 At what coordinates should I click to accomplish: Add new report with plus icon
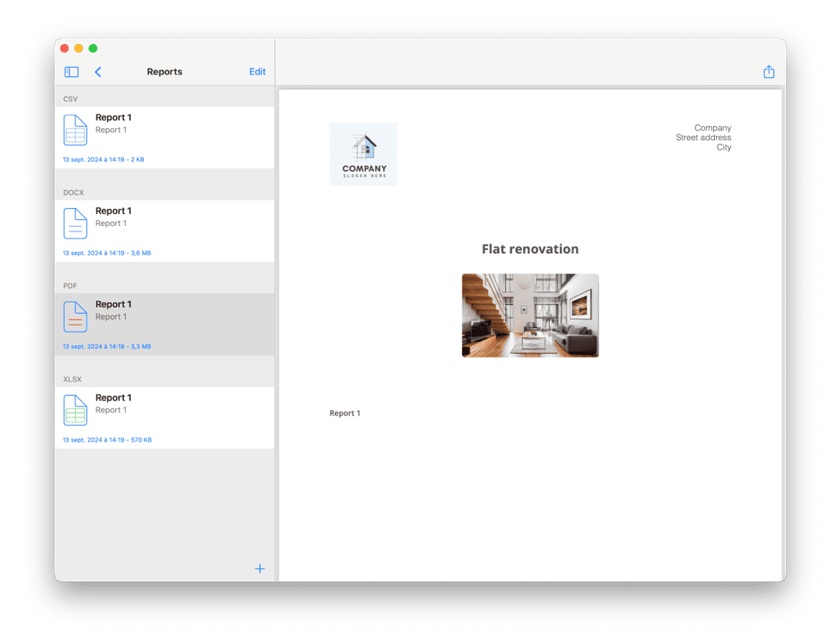click(260, 568)
